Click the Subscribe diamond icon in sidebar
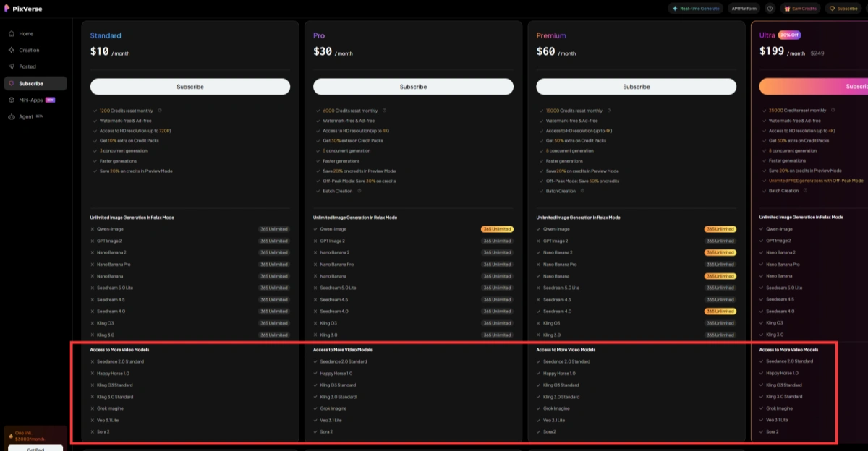 [x=12, y=83]
